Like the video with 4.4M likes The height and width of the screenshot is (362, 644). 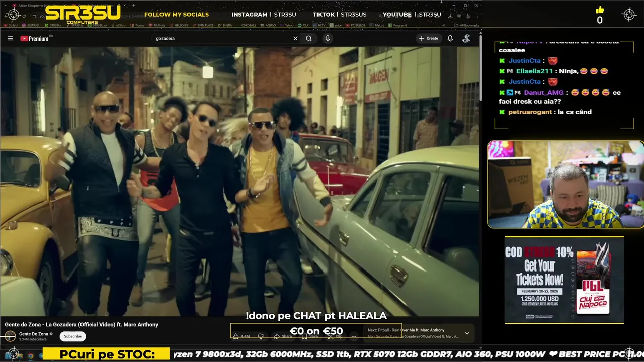(242, 336)
